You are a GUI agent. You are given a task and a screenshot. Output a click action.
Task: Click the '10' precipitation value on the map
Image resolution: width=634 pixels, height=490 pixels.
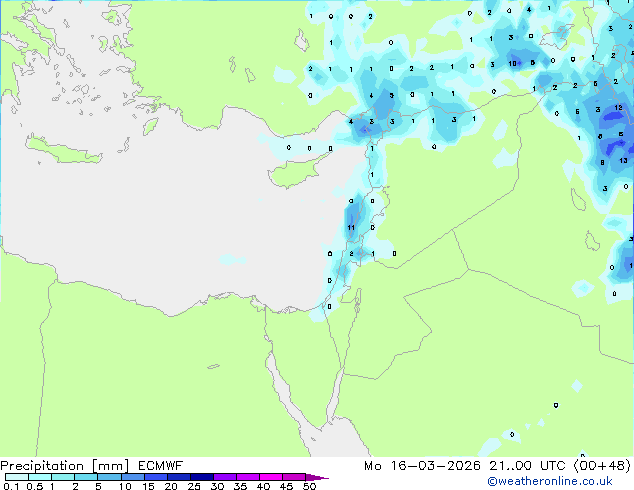512,63
